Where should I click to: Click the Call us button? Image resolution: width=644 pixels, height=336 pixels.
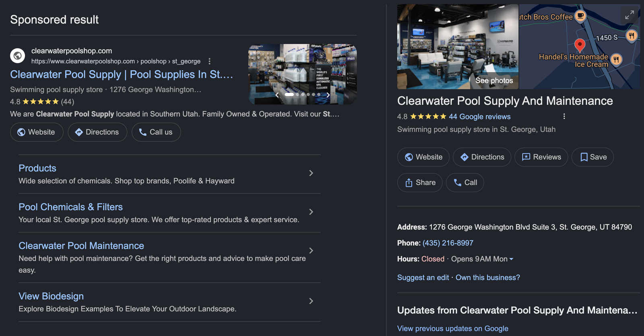[156, 132]
